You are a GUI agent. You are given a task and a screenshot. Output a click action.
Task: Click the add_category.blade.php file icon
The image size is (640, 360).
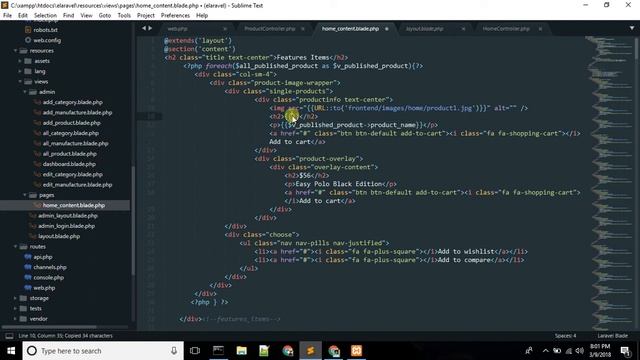(38, 102)
